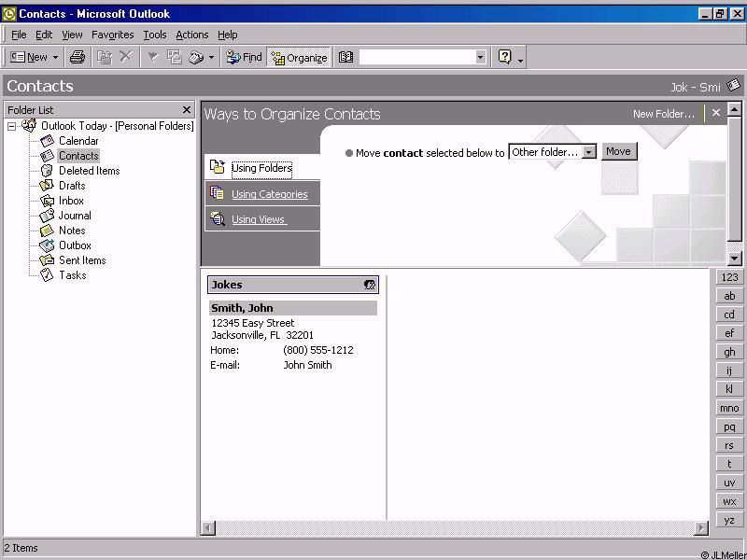The image size is (747, 560).
Task: Click the Using Views icon
Action: (218, 218)
